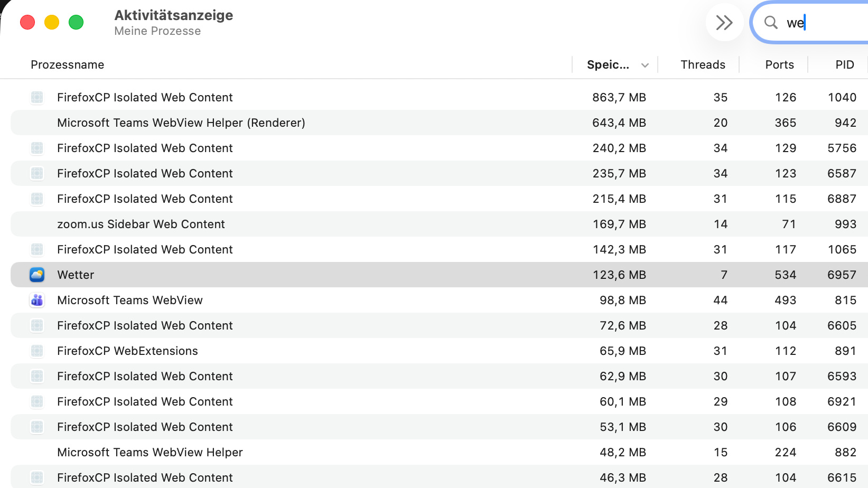Click the ports value "493"
Screen dimensions: 868x488
786,300
